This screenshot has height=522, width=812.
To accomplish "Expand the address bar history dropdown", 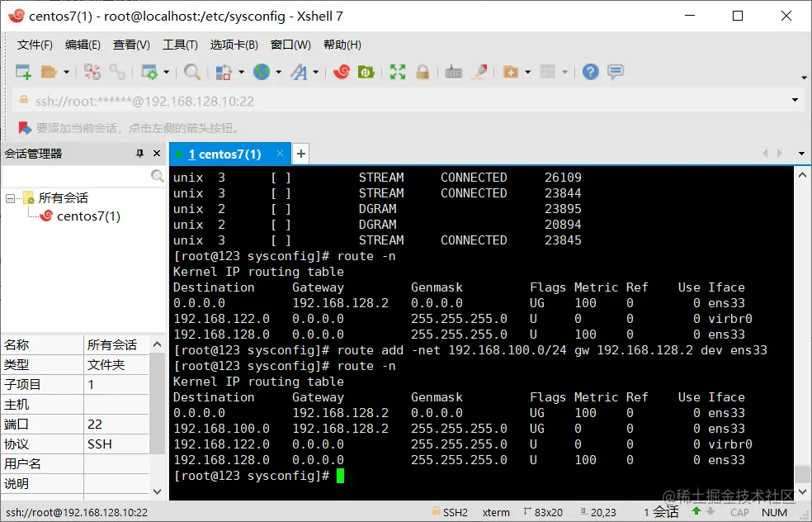I will [795, 100].
